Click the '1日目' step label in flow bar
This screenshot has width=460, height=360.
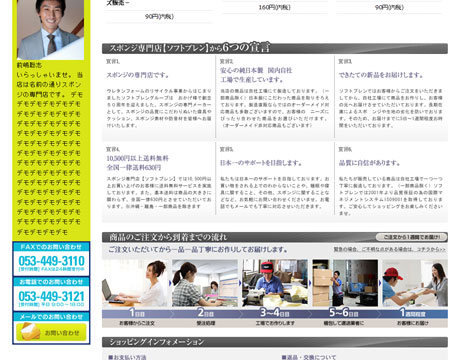click(137, 313)
